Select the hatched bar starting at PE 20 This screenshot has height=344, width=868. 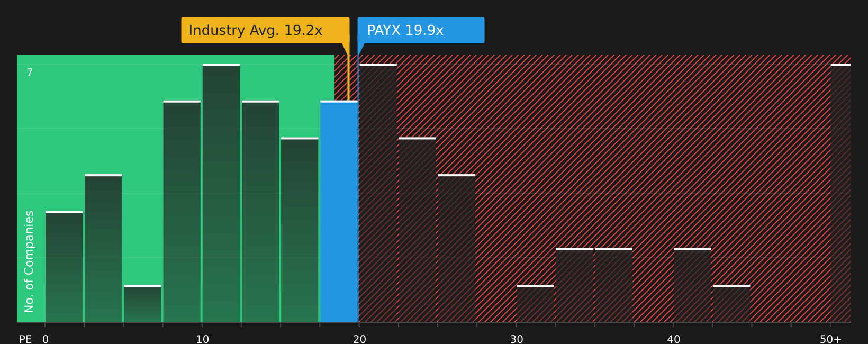tap(378, 193)
